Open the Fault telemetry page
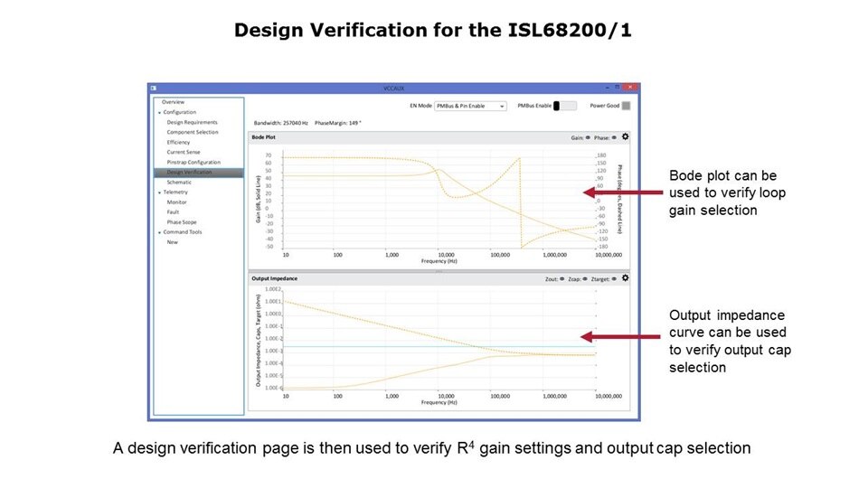The height and width of the screenshot is (488, 868). (x=173, y=211)
